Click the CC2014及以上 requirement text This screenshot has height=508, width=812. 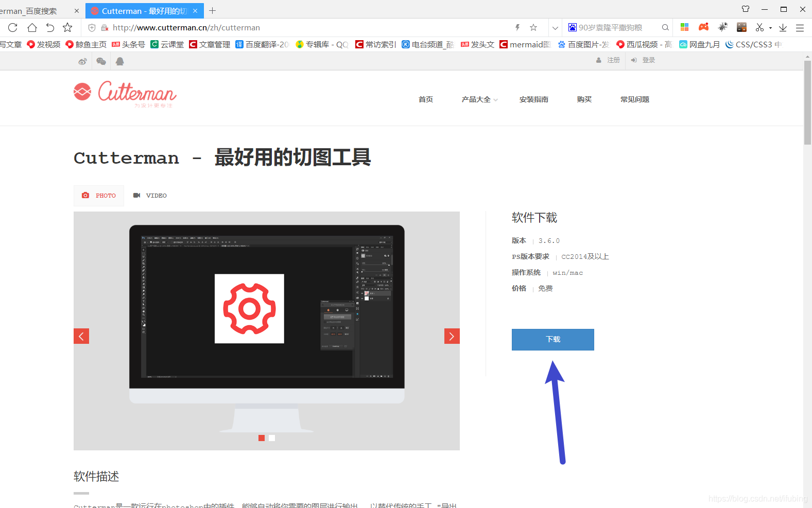[x=585, y=257]
